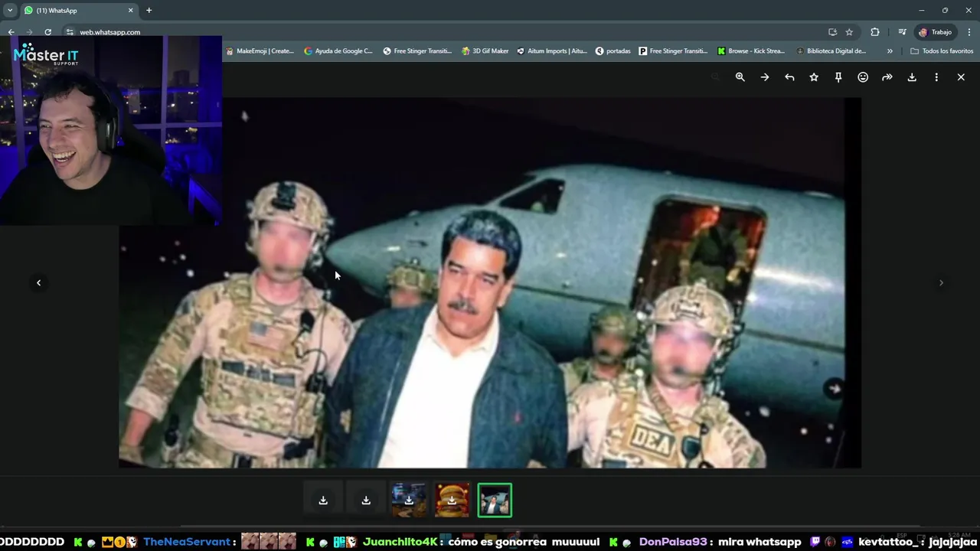Open the Aitum Imports bookmark
The image size is (980, 551).
[552, 51]
